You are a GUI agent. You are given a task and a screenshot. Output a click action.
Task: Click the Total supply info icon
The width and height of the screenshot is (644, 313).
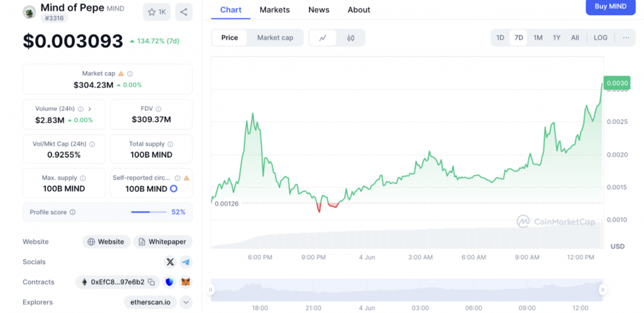point(170,145)
